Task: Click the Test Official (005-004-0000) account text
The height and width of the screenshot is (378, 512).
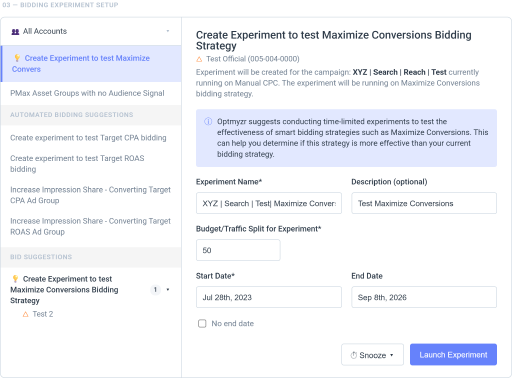Action: (x=253, y=59)
